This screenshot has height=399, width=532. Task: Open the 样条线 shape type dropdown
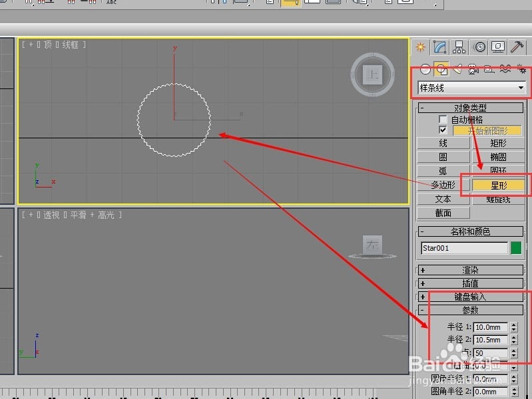471,88
